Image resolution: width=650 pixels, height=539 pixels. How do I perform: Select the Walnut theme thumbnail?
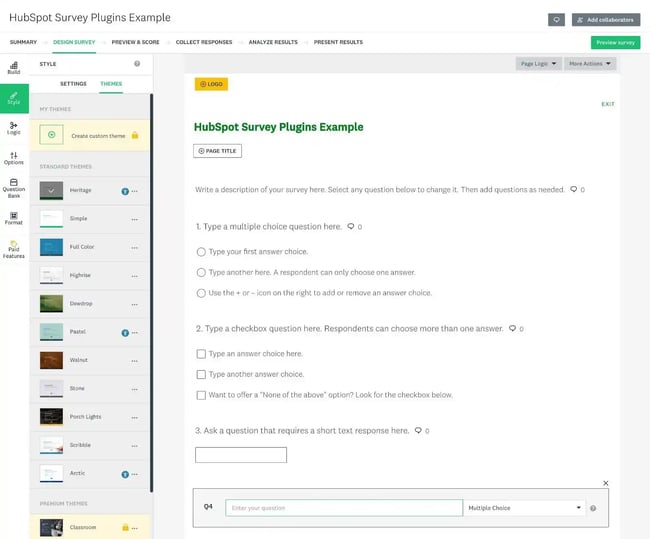point(51,360)
